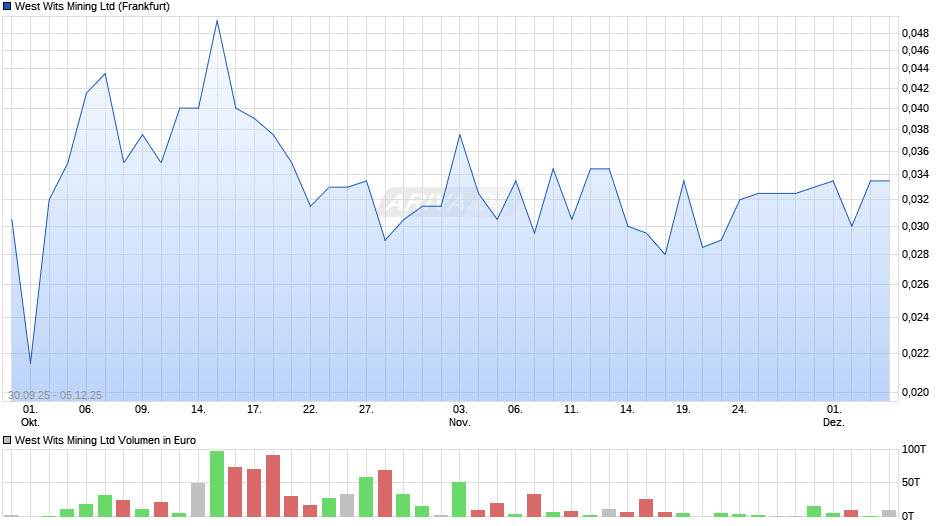Click the '17.' date axis label
This screenshot has width=940, height=526.
coord(254,410)
